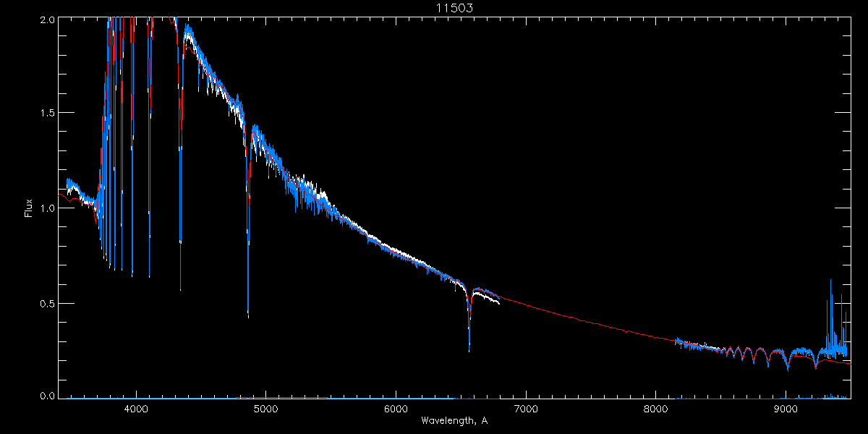Click the 9000 wavelength tick label
The height and width of the screenshot is (434, 868).
[x=786, y=409]
